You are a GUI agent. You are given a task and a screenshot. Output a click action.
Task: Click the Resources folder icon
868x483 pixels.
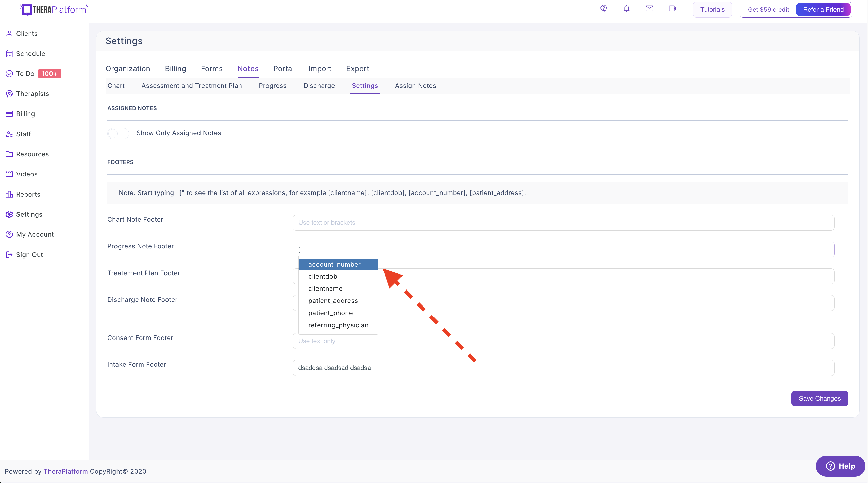pos(9,154)
